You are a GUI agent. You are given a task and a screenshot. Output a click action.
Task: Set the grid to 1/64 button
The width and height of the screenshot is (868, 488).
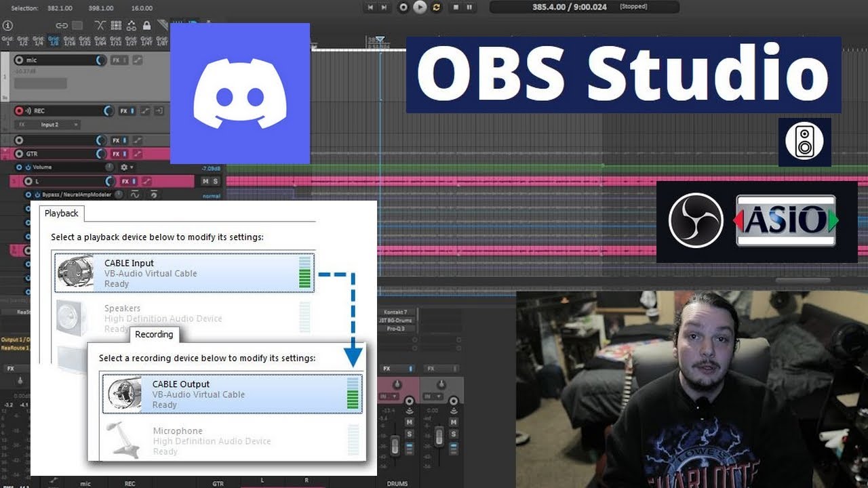point(100,41)
